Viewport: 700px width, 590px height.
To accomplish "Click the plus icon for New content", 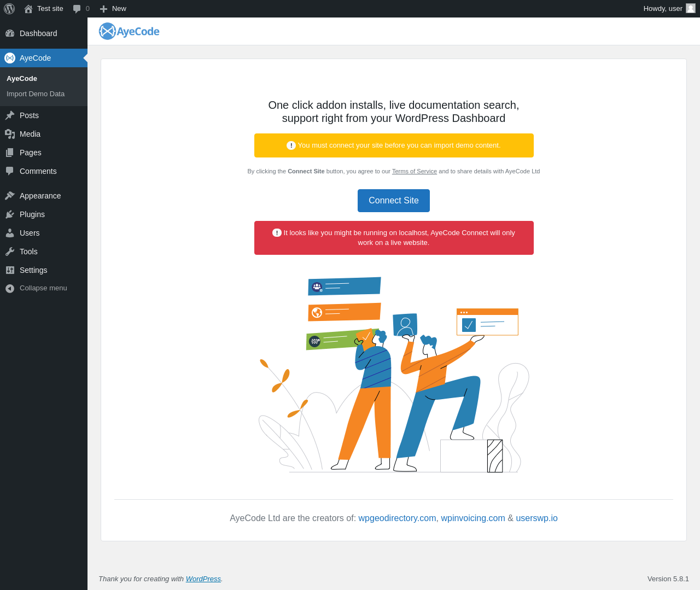I will tap(103, 9).
